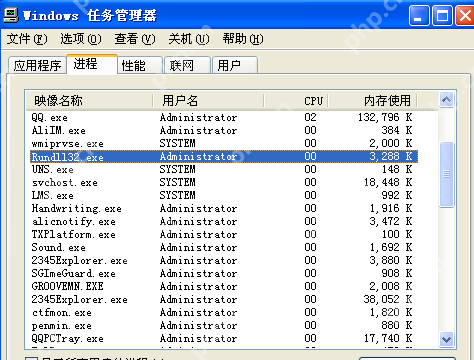474x360 pixels.
Task: Click SYSTEM user in LMS.exe row
Action: [x=177, y=195]
